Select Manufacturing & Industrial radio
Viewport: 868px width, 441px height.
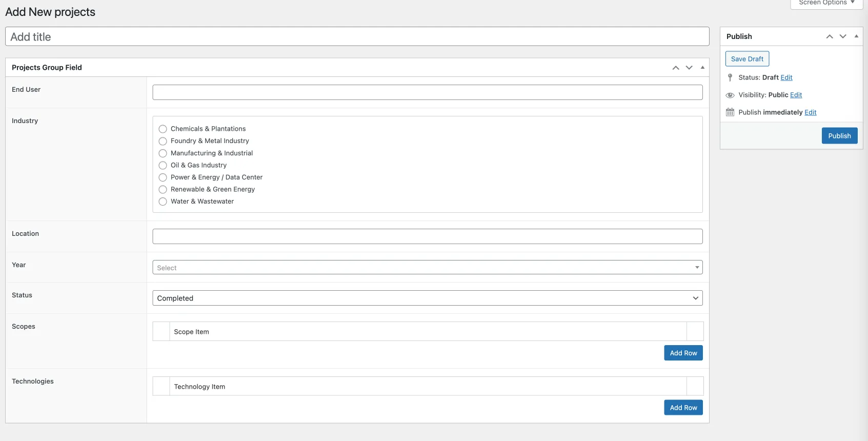163,153
